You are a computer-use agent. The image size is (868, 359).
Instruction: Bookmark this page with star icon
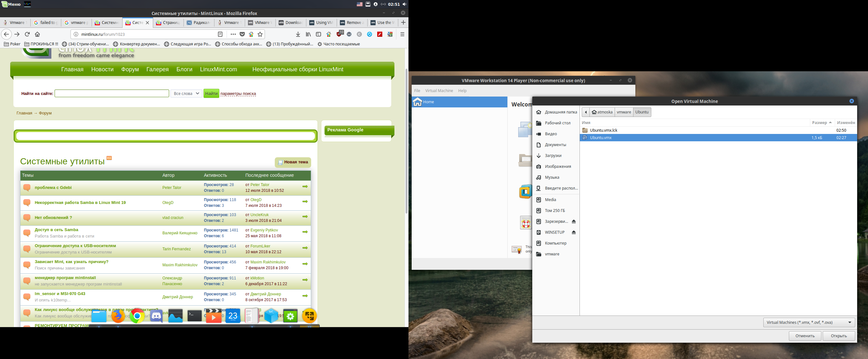260,34
